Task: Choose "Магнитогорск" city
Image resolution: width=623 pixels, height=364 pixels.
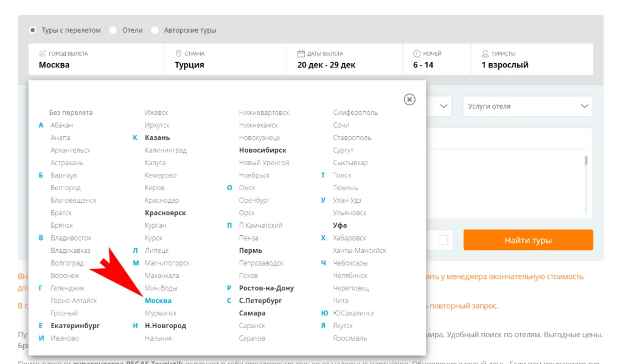Action: (x=167, y=263)
